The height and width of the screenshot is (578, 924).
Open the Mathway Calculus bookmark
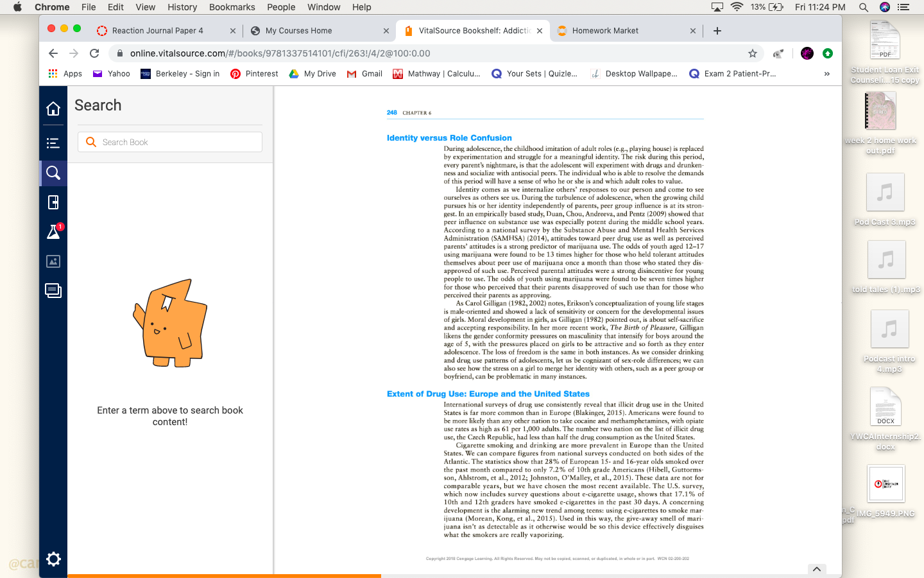(436, 74)
